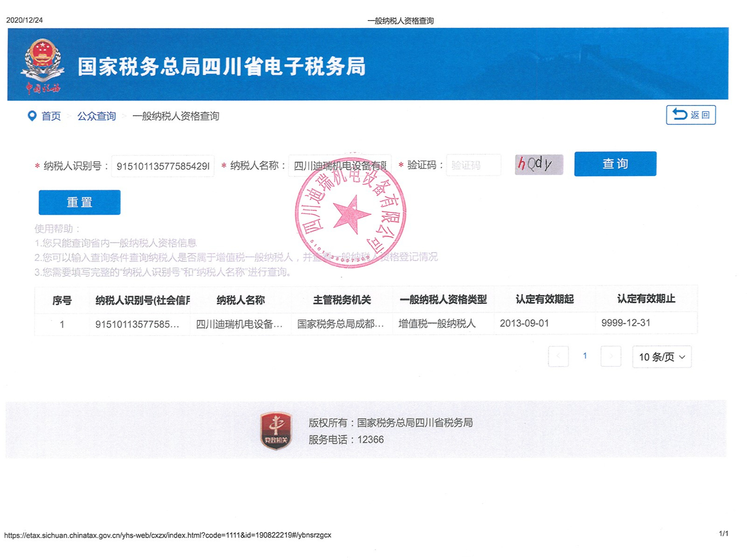
Task: Click the captcha image showing hQdy
Action: (538, 164)
